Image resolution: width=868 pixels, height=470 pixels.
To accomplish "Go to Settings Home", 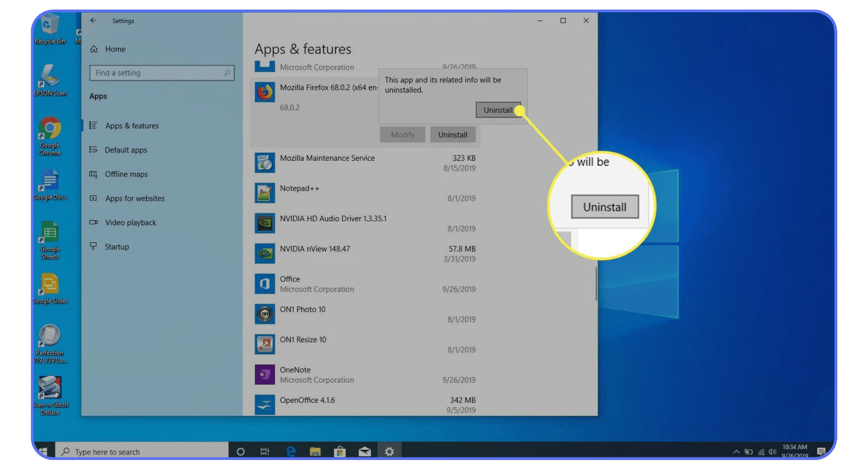I will [115, 49].
